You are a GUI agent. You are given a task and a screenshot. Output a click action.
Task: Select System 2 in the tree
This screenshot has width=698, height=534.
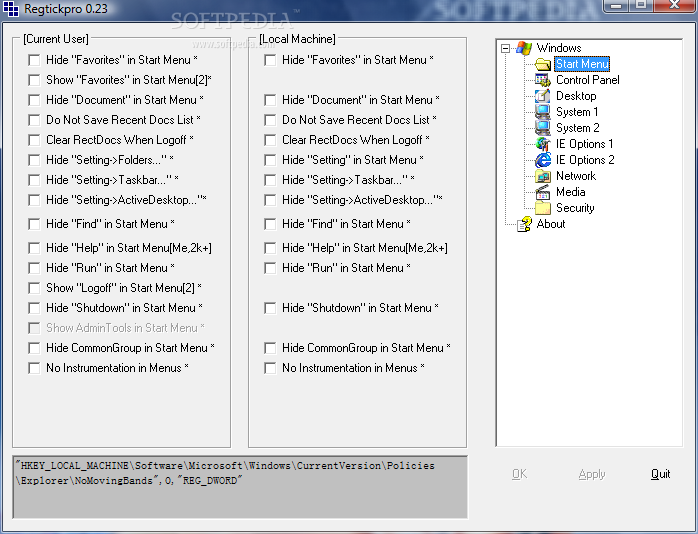[577, 128]
